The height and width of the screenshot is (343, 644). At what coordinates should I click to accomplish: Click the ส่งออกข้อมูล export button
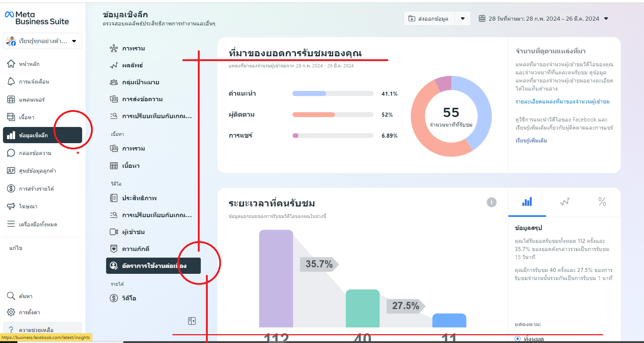(x=429, y=18)
